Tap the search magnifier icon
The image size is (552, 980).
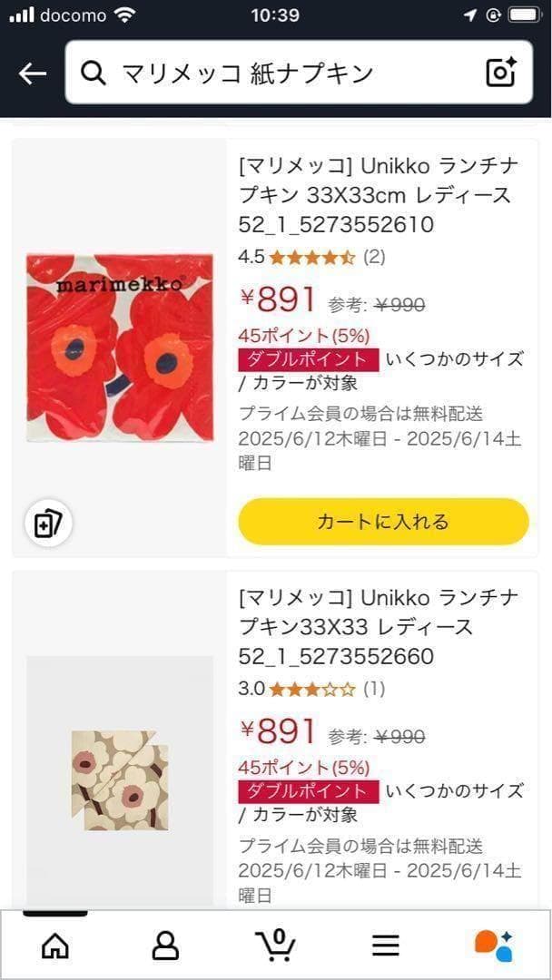coord(94,73)
